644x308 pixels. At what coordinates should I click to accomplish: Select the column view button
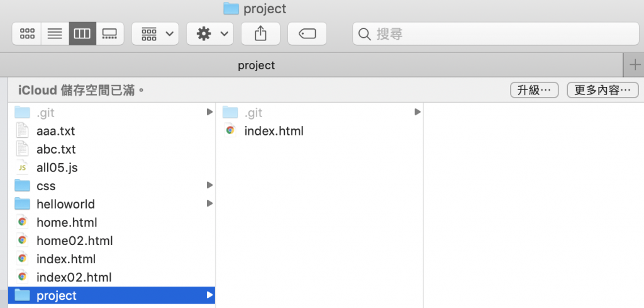pos(82,34)
